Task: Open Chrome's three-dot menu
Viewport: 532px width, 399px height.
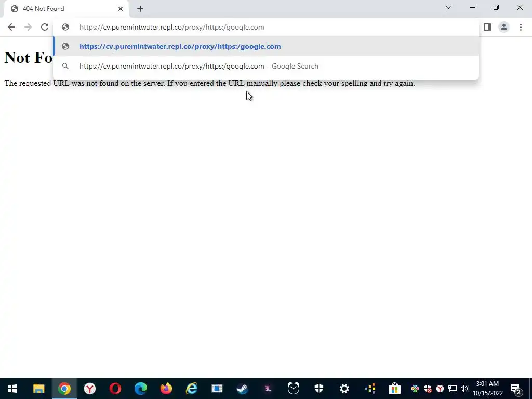Action: [x=521, y=27]
